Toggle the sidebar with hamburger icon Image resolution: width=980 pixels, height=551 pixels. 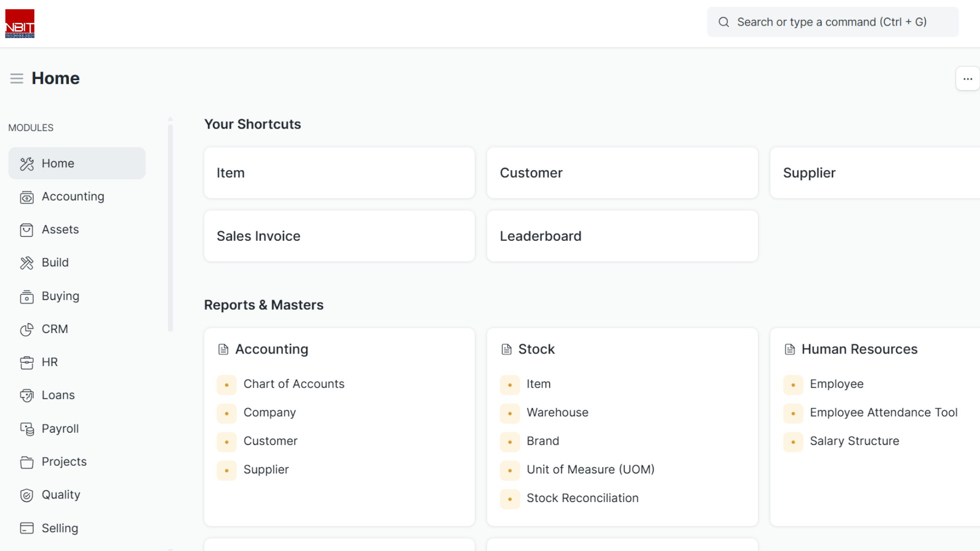click(17, 79)
